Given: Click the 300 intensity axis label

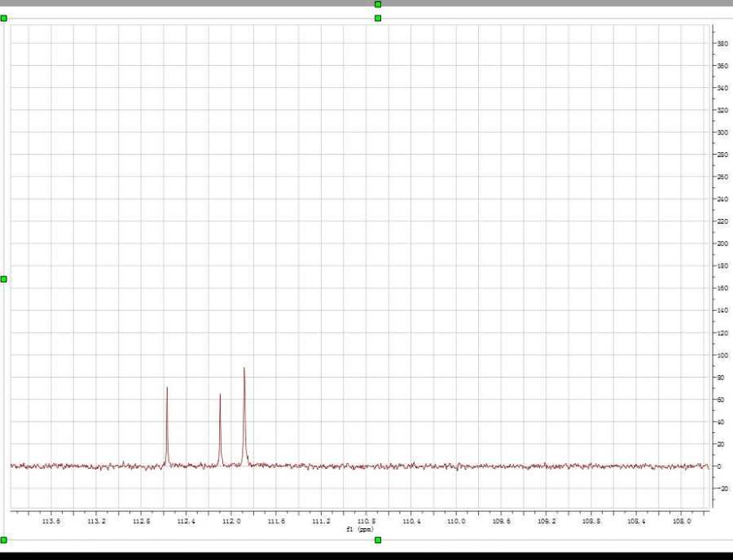Looking at the screenshot, I should coord(722,133).
